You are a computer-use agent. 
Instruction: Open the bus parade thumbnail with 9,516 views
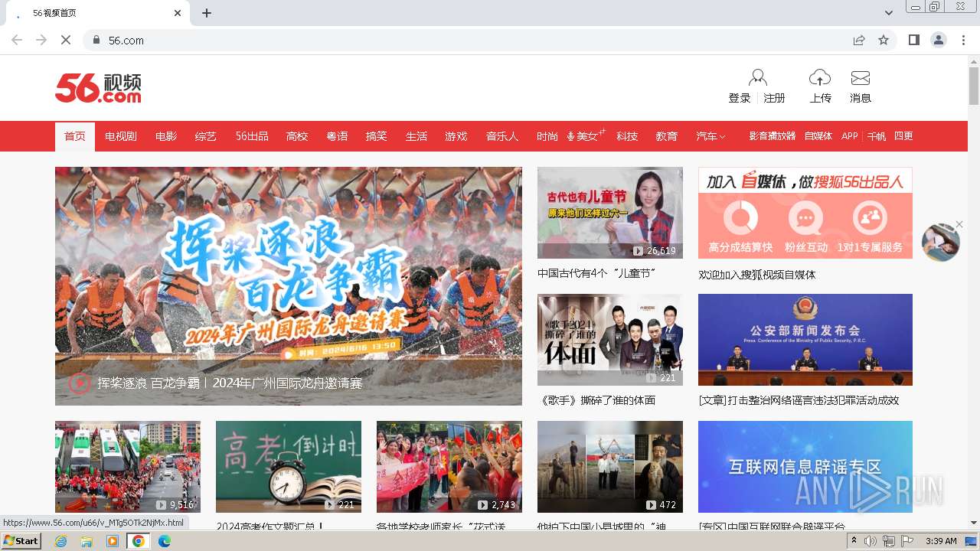pyautogui.click(x=128, y=467)
